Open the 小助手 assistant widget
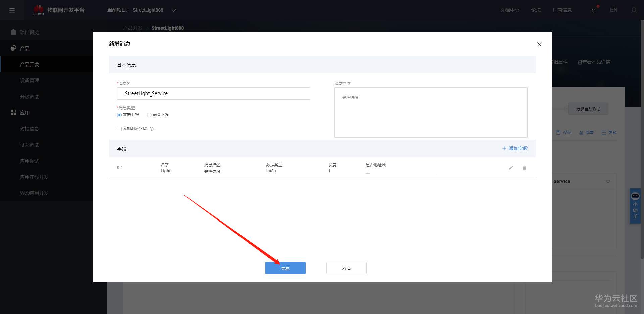This screenshot has width=644, height=314. (x=635, y=206)
